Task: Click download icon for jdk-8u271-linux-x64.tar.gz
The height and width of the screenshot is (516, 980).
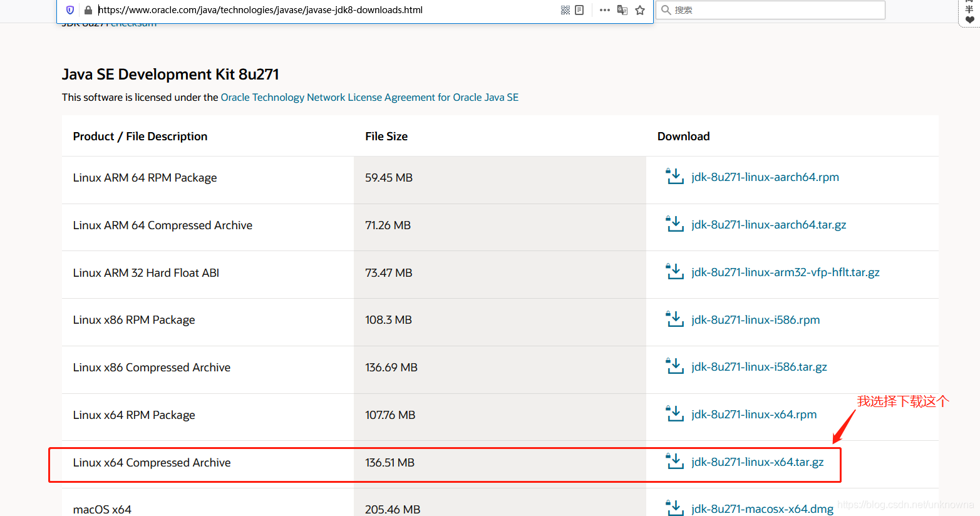Action: click(674, 462)
